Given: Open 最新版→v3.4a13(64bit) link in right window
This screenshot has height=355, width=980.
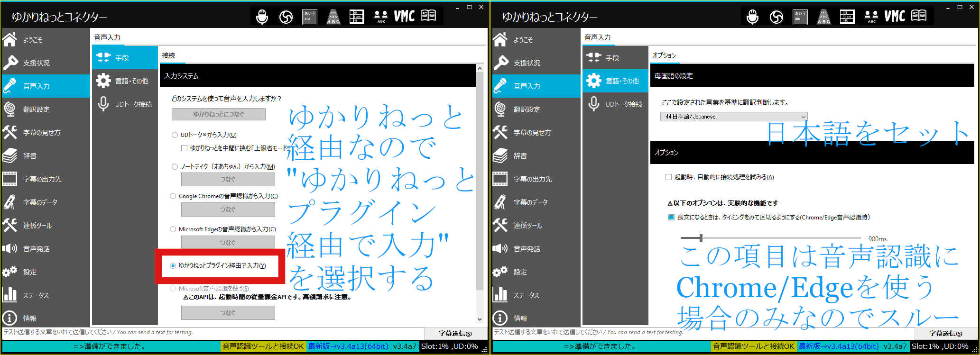Looking at the screenshot, I should 839,346.
